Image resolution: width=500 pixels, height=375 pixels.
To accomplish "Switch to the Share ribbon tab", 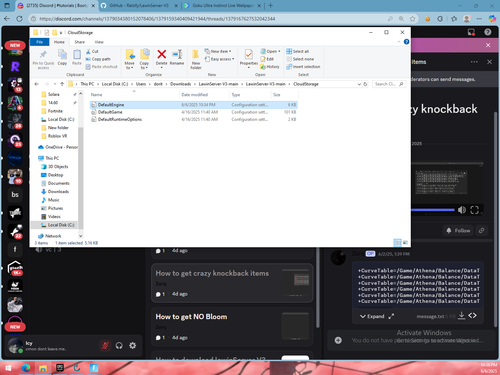I will click(80, 42).
